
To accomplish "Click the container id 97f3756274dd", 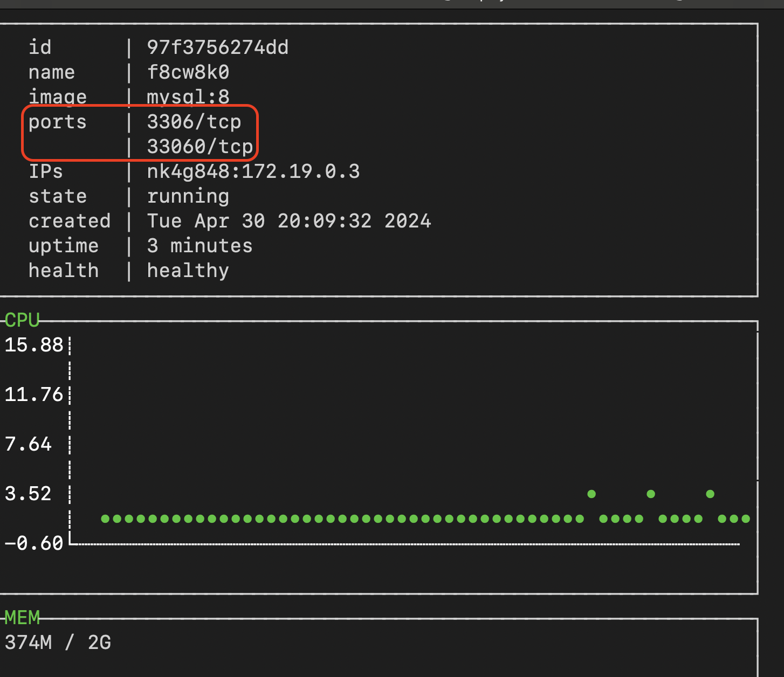I will (217, 47).
